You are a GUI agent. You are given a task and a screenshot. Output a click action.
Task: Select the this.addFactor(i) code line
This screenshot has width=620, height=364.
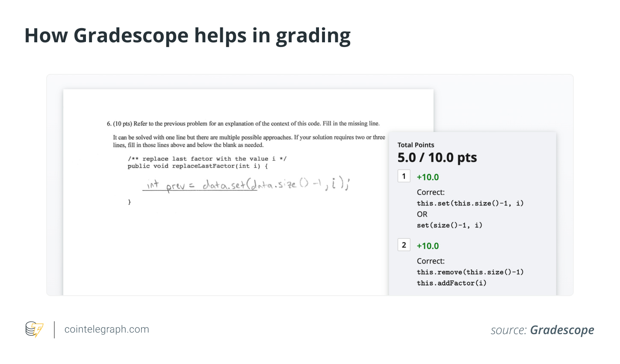pos(452,283)
